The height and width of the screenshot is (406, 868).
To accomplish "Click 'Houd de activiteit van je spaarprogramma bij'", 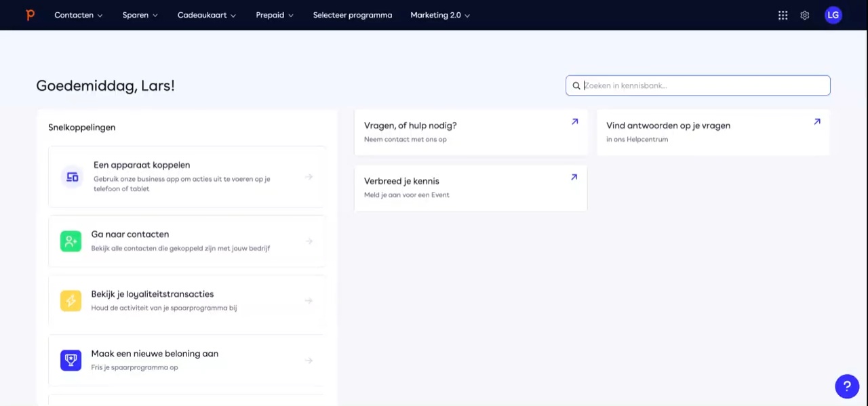I will 164,308.
